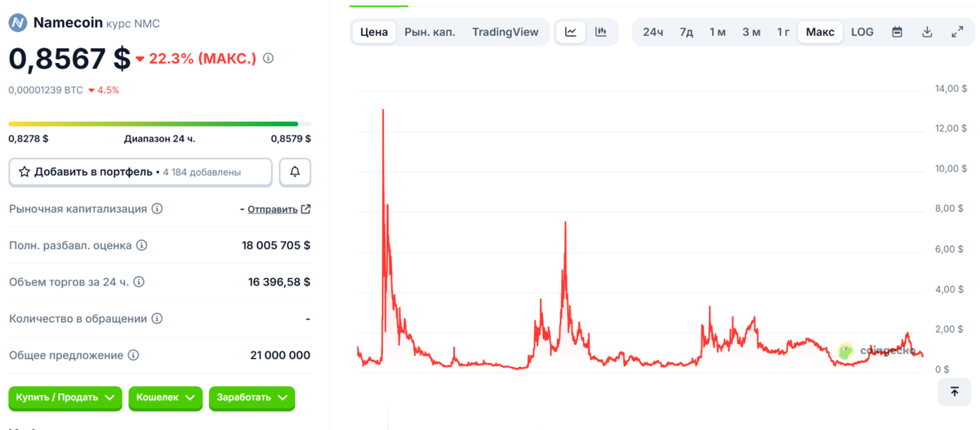Set chart range to 1 м
Screen dimensions: 980x430
click(718, 32)
